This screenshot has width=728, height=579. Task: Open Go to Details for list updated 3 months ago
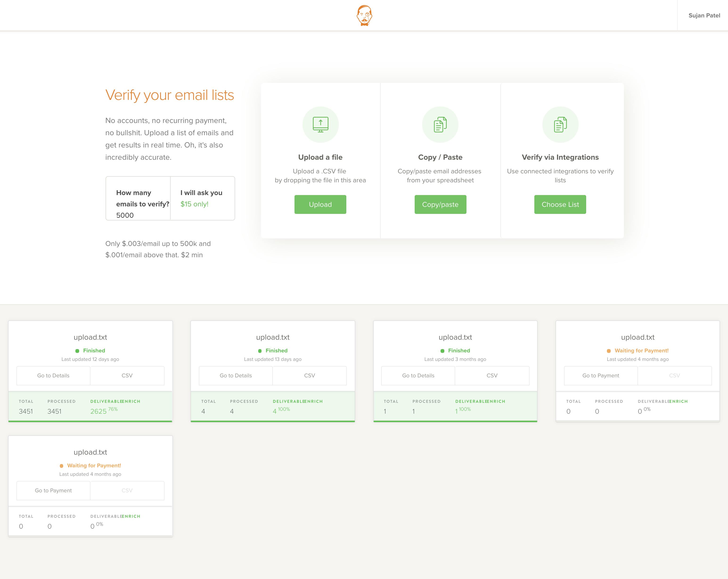(418, 375)
